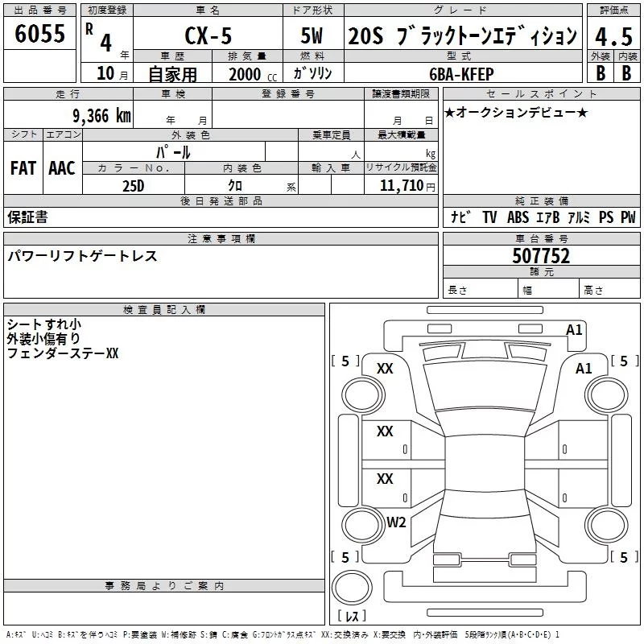
Task: Click the front-left wheel on diagram
Action: point(363,395)
